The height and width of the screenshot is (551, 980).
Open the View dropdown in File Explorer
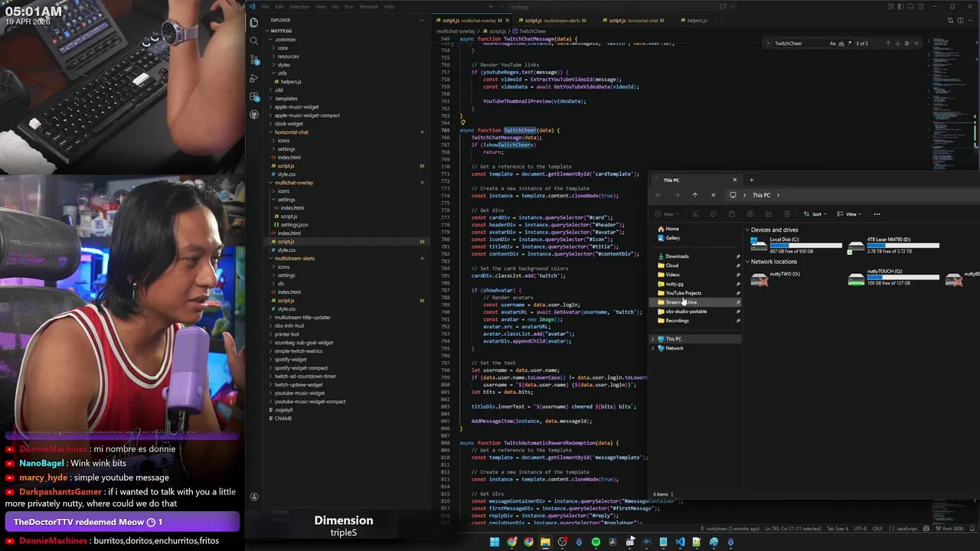[x=848, y=214]
